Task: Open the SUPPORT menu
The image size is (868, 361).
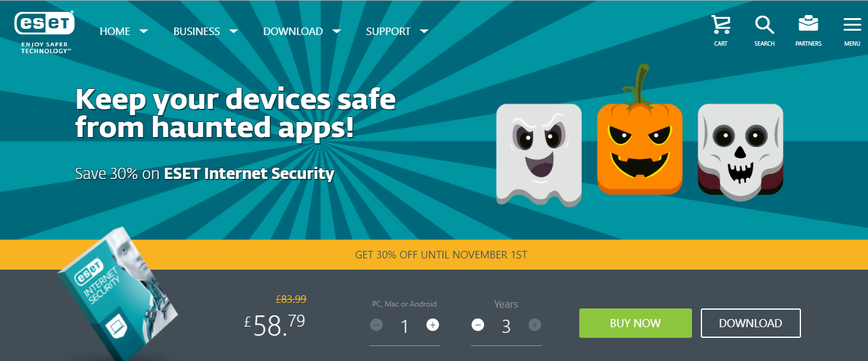Action: 397,31
